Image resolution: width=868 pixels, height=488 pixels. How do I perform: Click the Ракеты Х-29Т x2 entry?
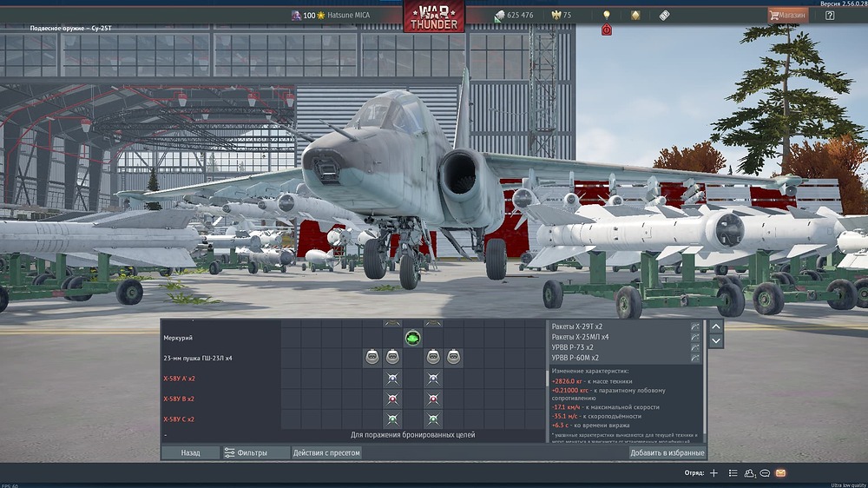577,326
